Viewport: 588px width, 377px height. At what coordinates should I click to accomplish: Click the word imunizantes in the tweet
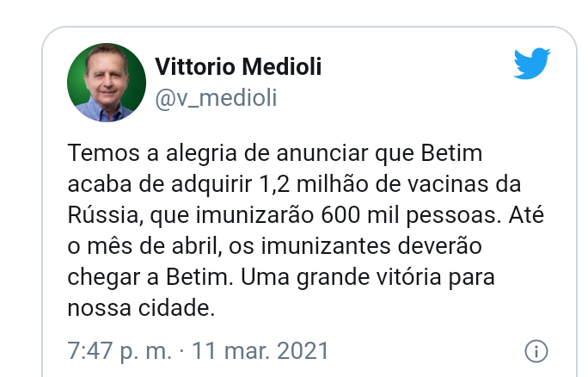point(326,246)
